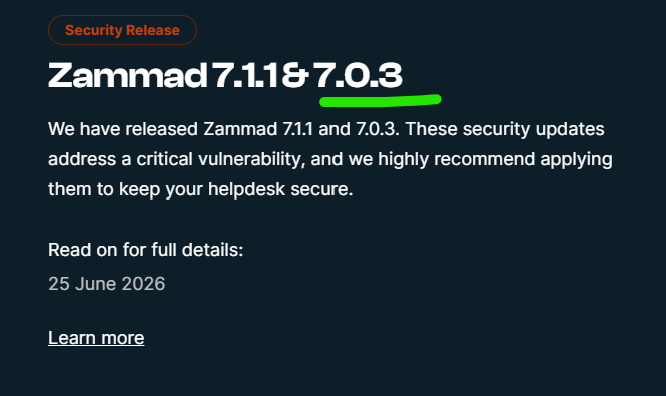Click the word Zammad in the headline
666x396 pixels.
[x=128, y=76]
